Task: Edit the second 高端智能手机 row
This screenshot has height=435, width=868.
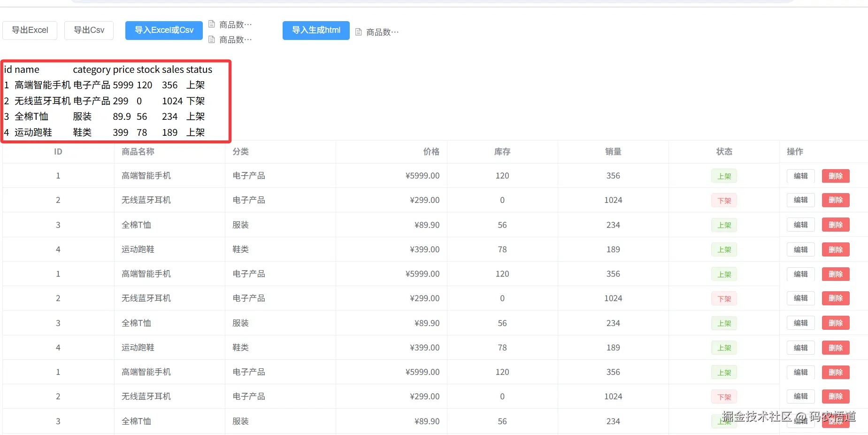Action: pyautogui.click(x=801, y=274)
